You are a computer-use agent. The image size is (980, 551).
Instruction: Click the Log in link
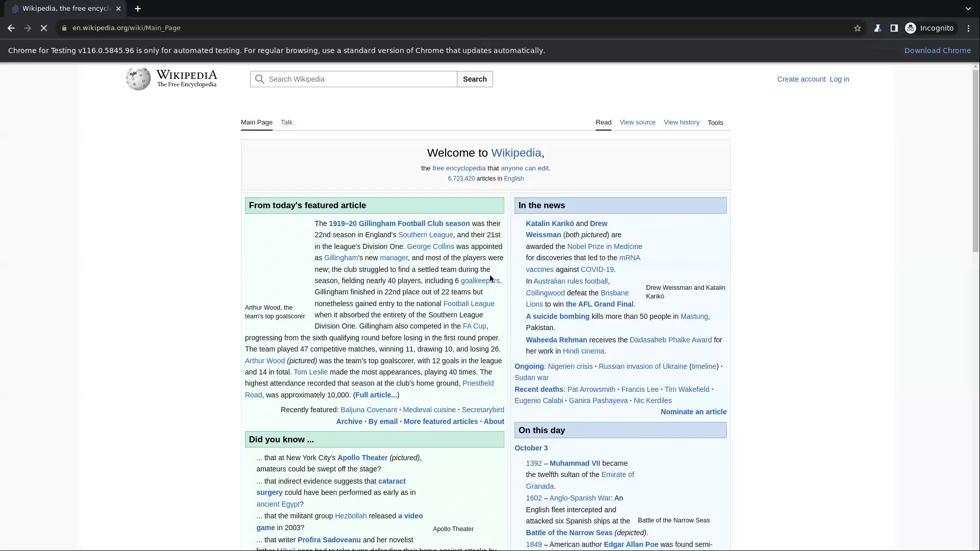coord(839,79)
